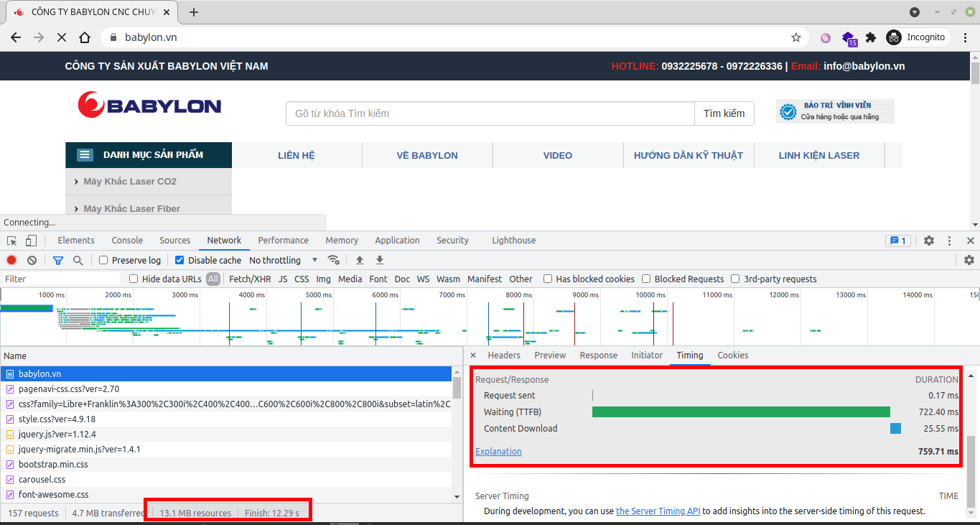Check Has blocked cookies filter
The image size is (980, 525).
(548, 279)
